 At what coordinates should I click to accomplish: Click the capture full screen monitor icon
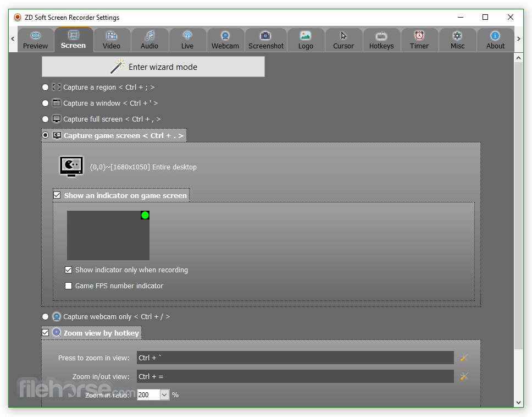(57, 119)
